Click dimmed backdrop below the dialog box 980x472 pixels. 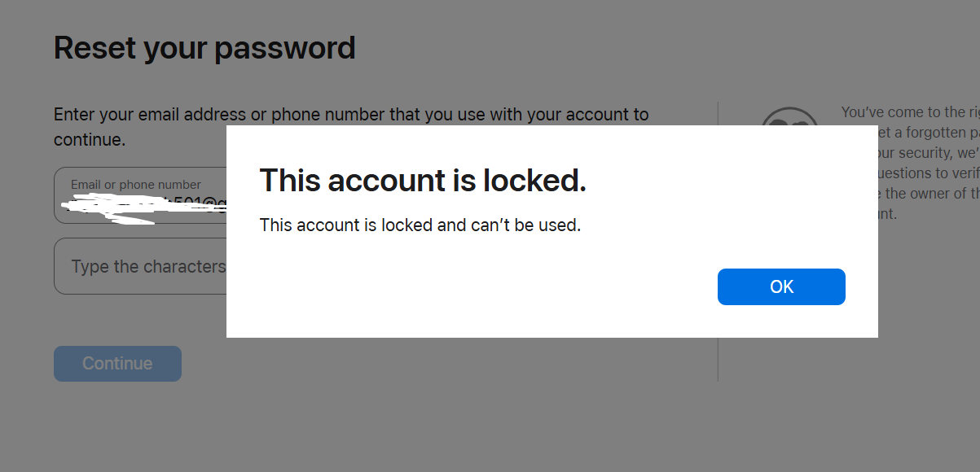[x=489, y=407]
